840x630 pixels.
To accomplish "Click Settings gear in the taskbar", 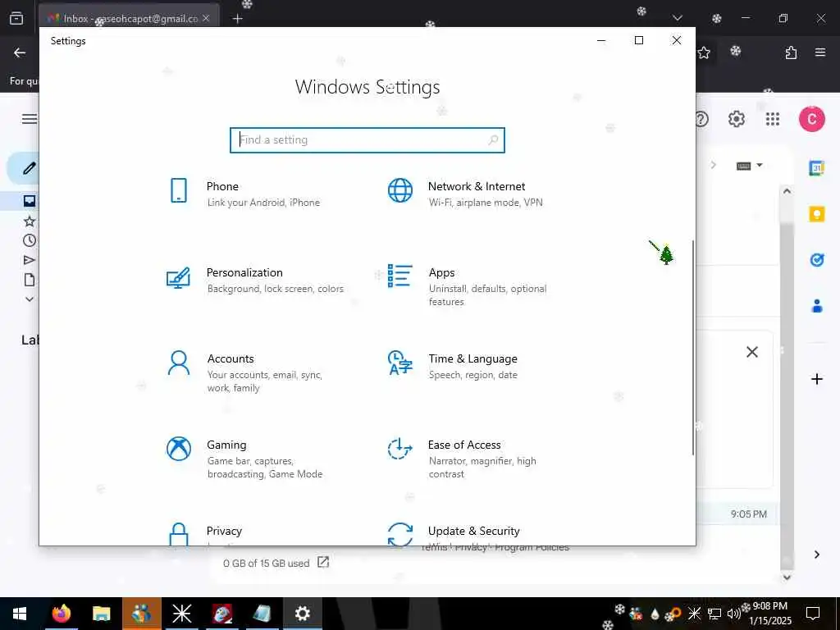I will (x=303, y=614).
